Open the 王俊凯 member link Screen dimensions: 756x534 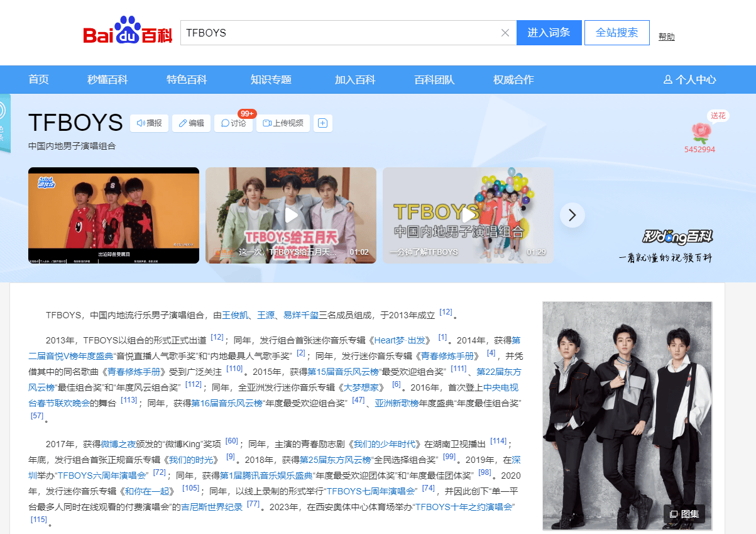pyautogui.click(x=234, y=315)
